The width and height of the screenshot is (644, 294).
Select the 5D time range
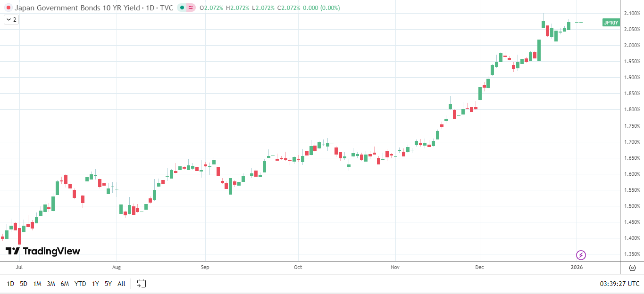(24, 284)
